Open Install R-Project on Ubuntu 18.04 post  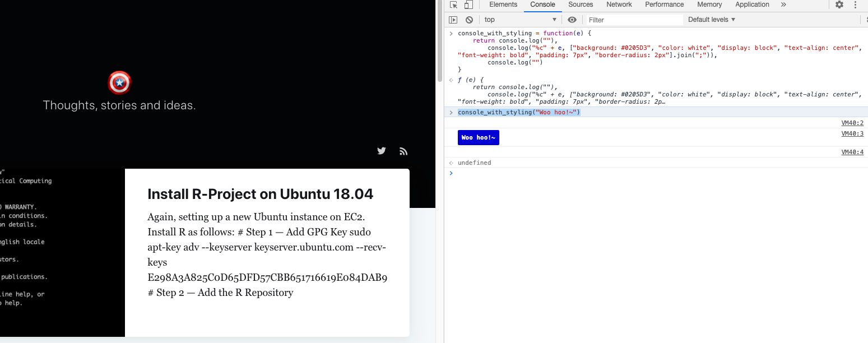[x=261, y=194]
